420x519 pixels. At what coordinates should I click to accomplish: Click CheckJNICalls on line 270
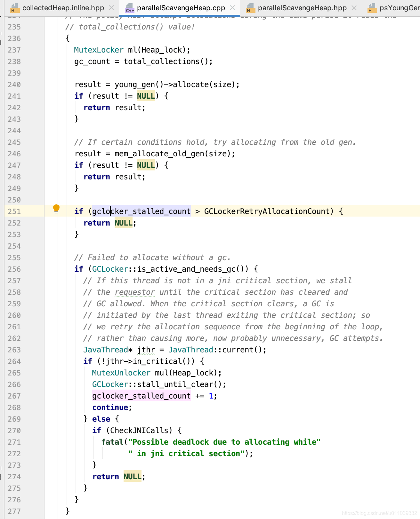[x=139, y=431]
